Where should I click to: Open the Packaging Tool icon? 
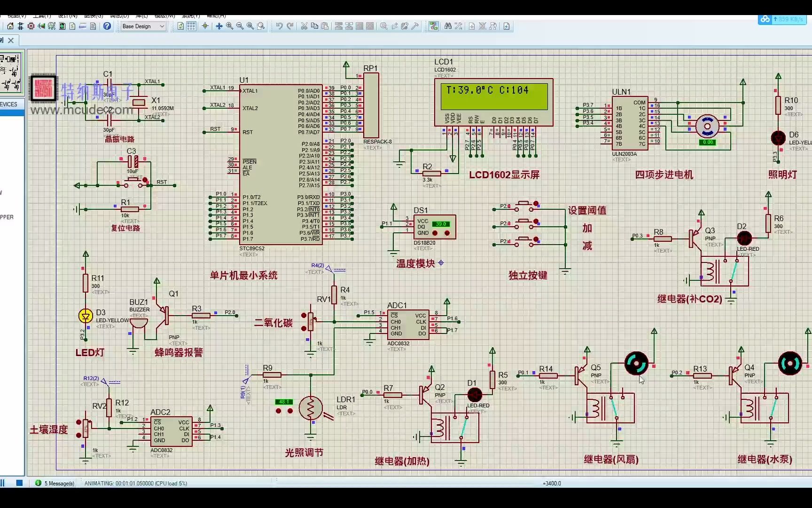click(405, 26)
